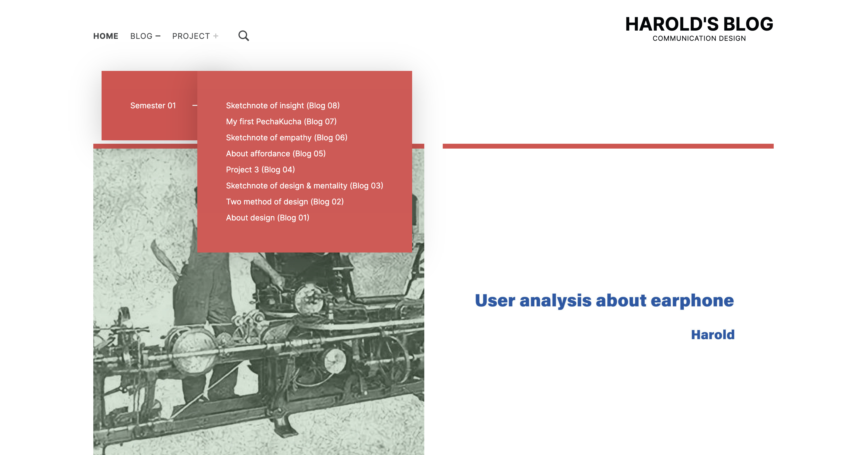Screen dimensions: 868x455
Task: Open the BLOG menu item
Action: (141, 36)
